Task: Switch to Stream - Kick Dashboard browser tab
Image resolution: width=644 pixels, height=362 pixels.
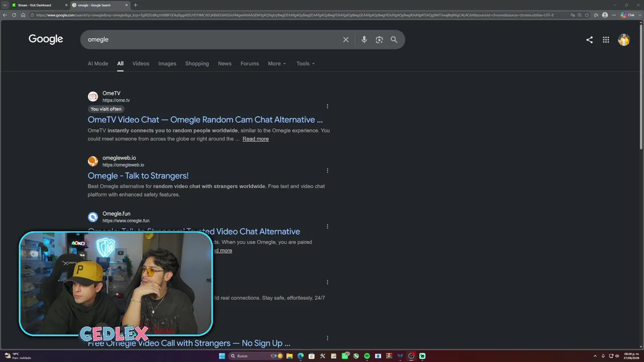Action: [39, 5]
